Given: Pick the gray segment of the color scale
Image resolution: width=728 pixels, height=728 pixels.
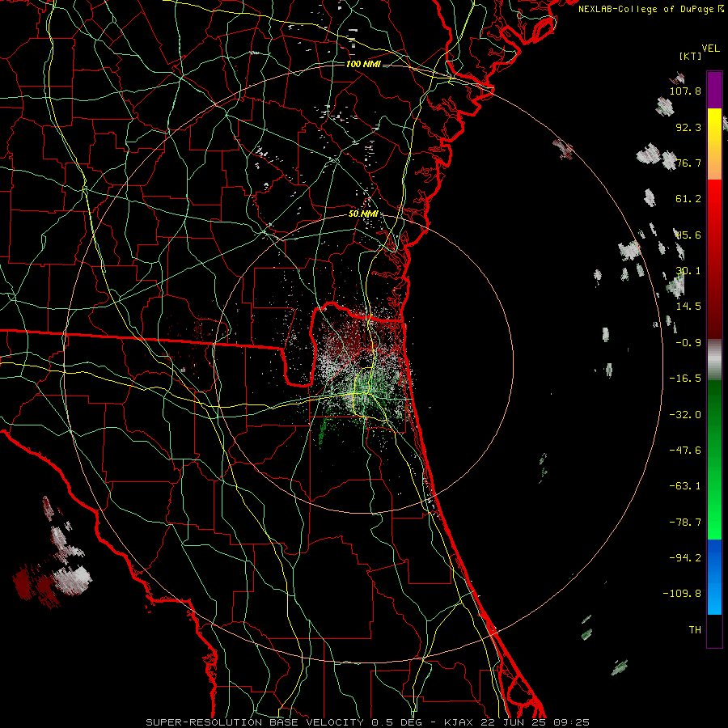Looking at the screenshot, I should [714, 360].
